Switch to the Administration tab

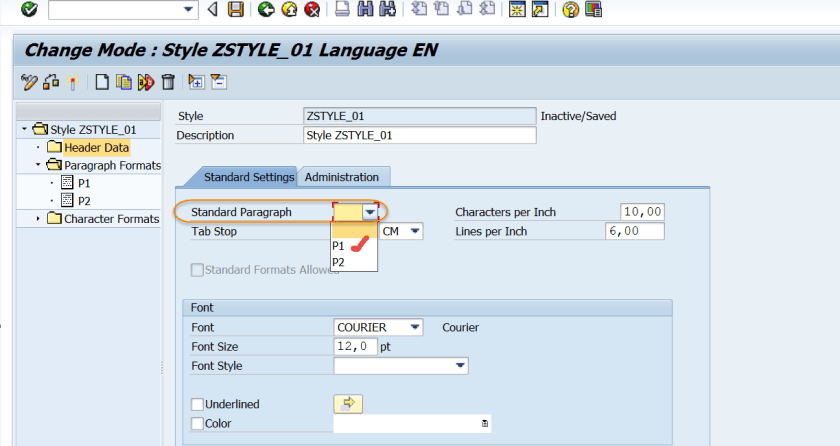pyautogui.click(x=342, y=177)
